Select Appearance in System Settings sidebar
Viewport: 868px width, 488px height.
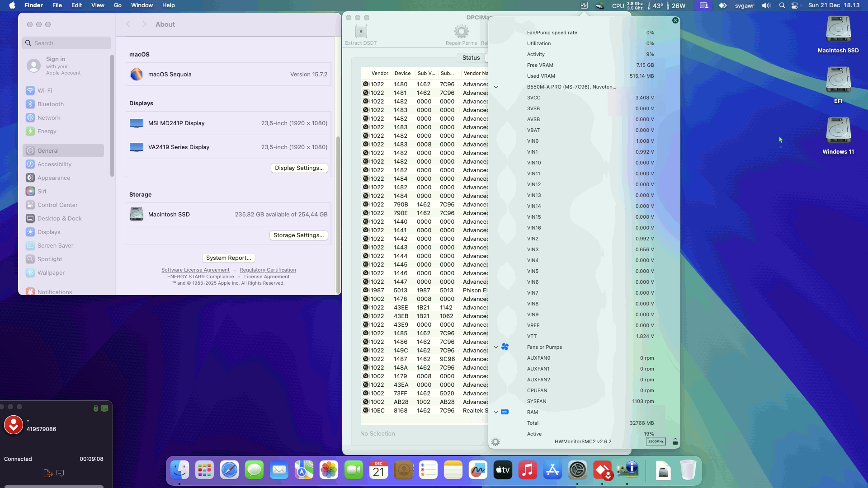pos(63,178)
